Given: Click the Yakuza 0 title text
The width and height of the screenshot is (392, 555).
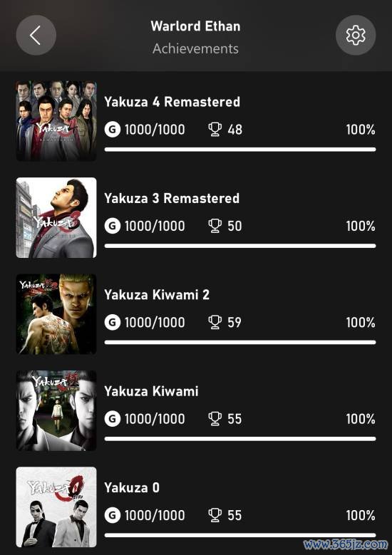Looking at the screenshot, I should point(132,487).
